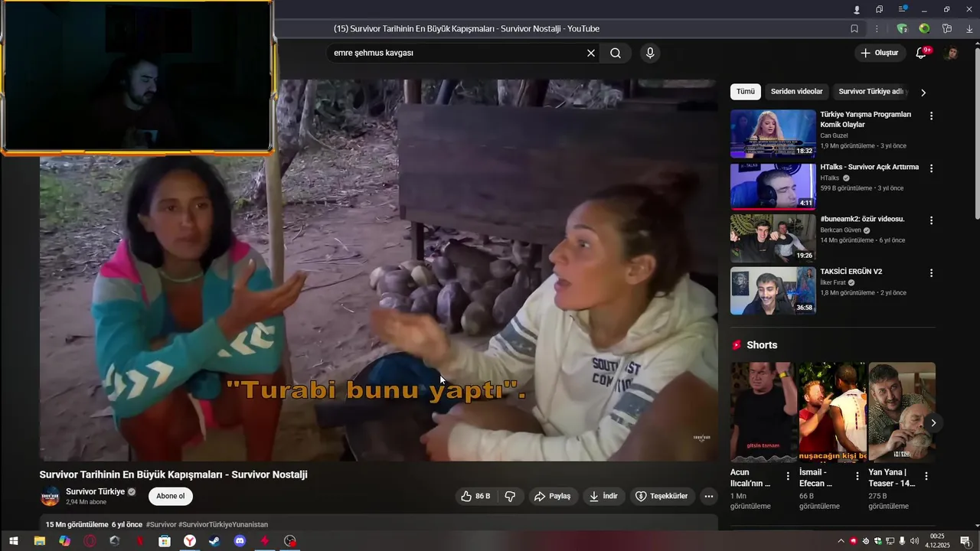Click the Oluştur create button
This screenshot has width=980, height=551.
point(879,53)
